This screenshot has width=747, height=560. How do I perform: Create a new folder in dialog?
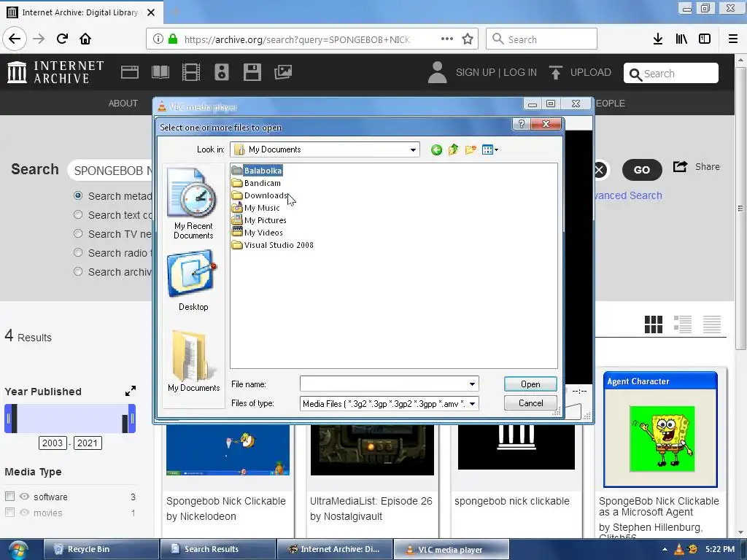pyautogui.click(x=471, y=150)
